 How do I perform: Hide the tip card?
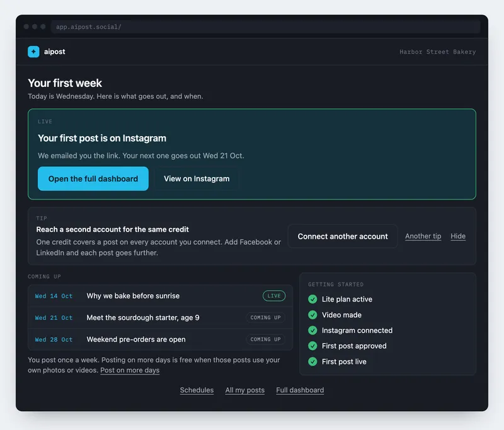458,236
